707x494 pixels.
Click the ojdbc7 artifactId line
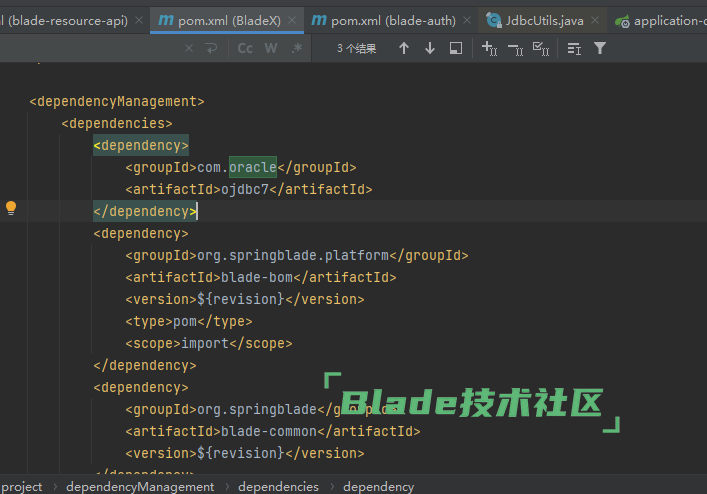pos(249,189)
